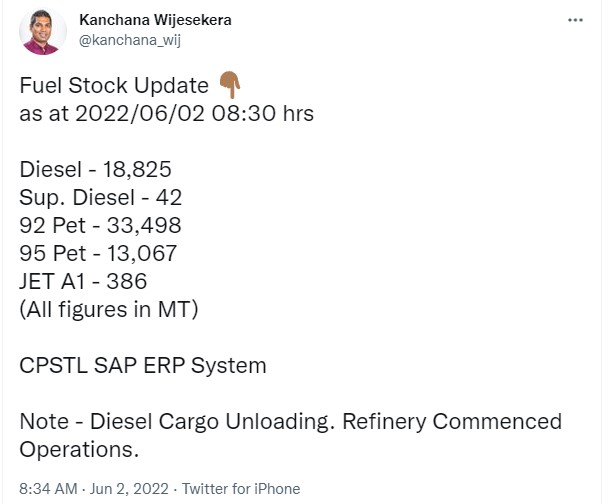
Task: Open the Twitter for iPhone source link
Action: [x=241, y=489]
